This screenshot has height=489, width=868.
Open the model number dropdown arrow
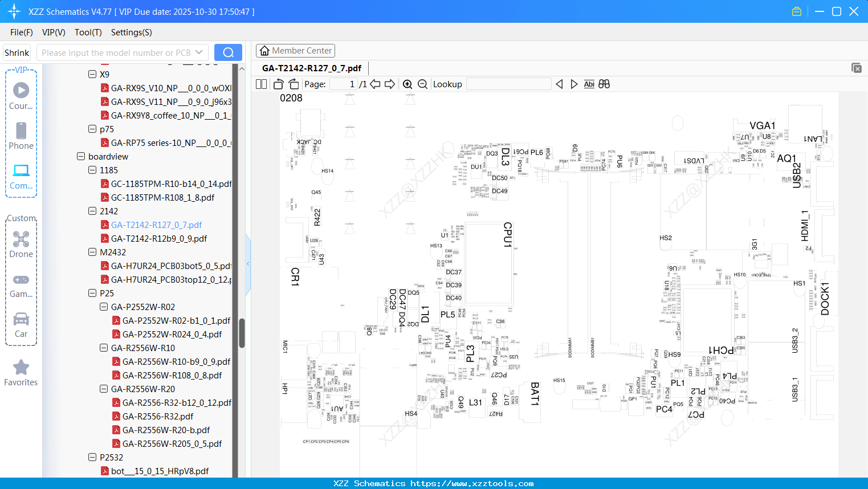tap(199, 52)
